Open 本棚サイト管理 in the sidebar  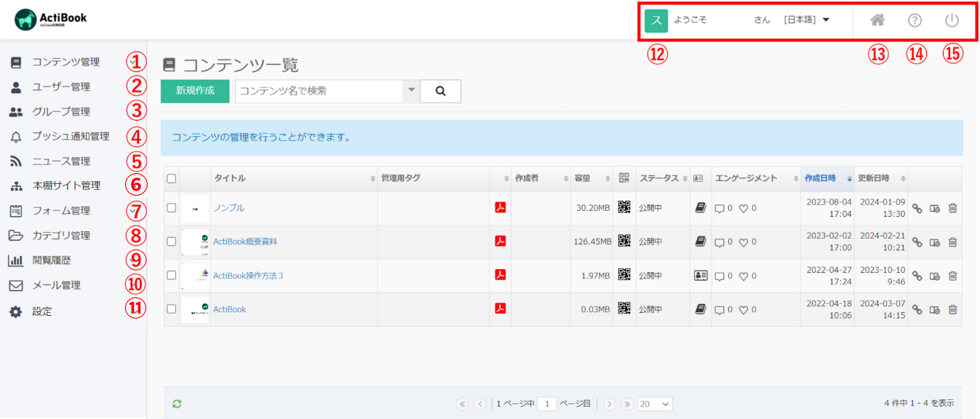66,185
